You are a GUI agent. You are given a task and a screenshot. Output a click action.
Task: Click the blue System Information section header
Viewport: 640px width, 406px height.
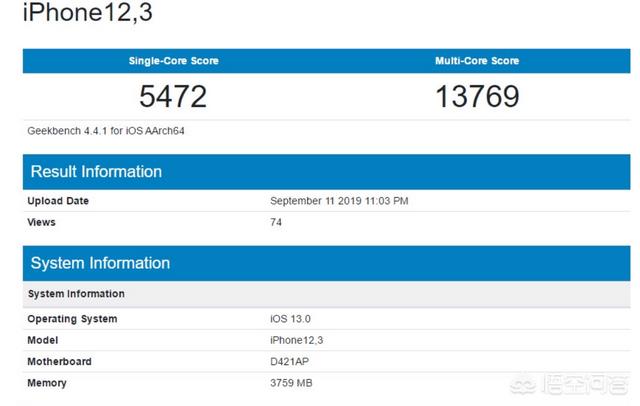[x=327, y=263]
